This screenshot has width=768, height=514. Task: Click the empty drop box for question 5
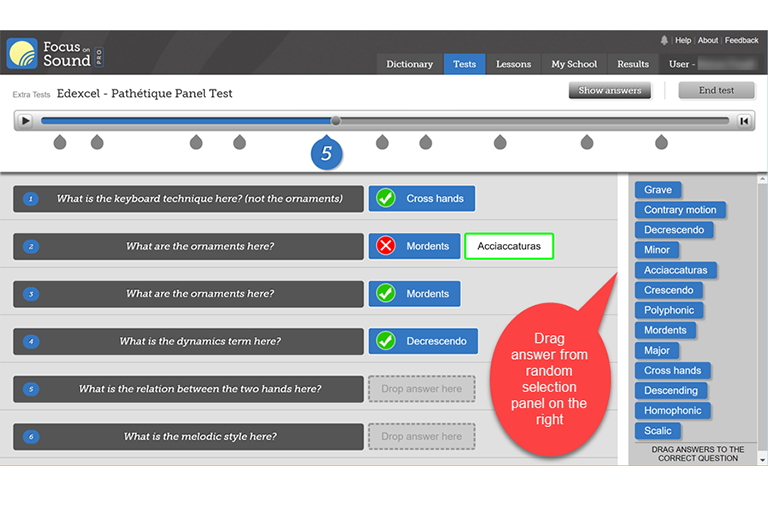pos(421,389)
